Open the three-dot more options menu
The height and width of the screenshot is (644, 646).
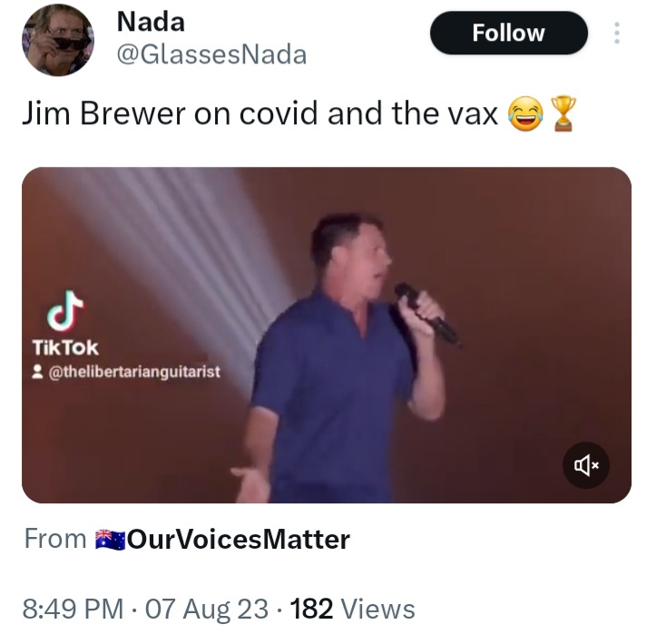tap(617, 33)
